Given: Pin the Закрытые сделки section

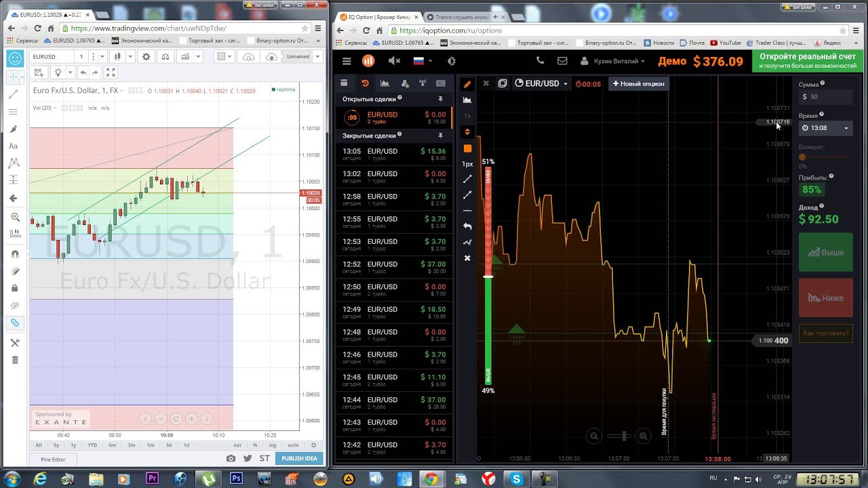Looking at the screenshot, I should click(441, 136).
